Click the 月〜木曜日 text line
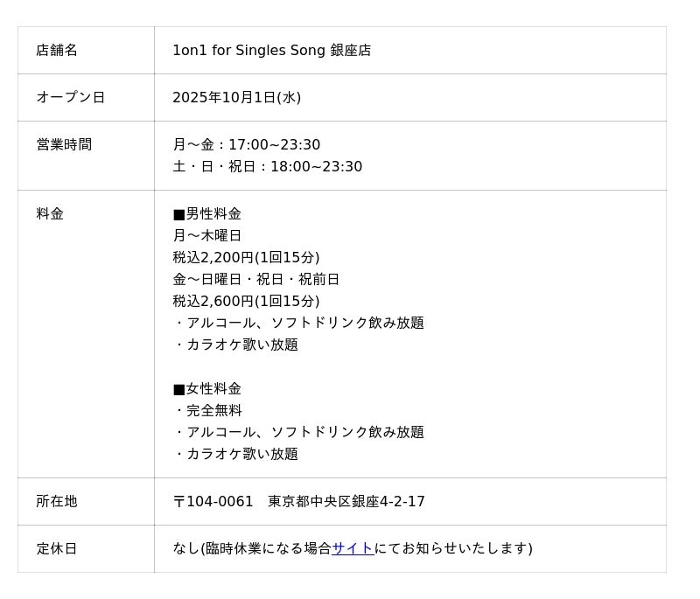This screenshot has width=700, height=599. pos(206,236)
